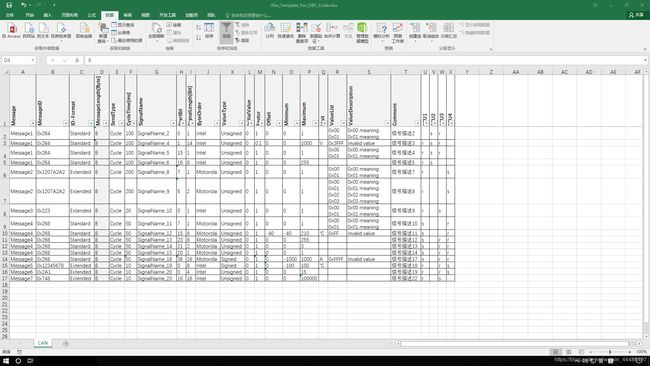Open the filter dropdown on the ByteOrder column
The image size is (650, 366).
coord(216,123)
